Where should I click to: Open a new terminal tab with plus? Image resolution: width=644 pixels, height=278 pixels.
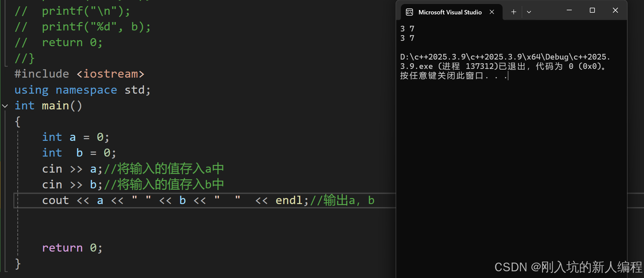point(514,12)
